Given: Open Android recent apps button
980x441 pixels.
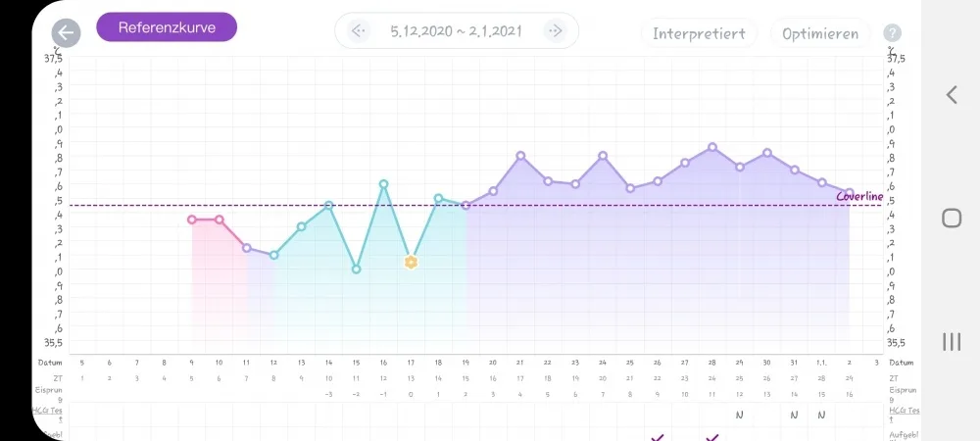Looking at the screenshot, I should pyautogui.click(x=952, y=342).
